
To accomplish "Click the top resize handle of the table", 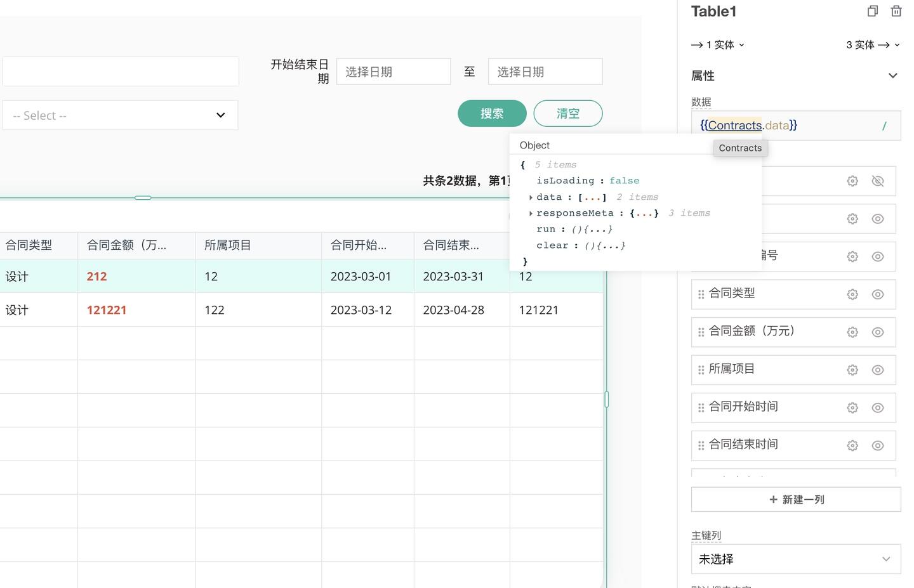I will tap(143, 198).
